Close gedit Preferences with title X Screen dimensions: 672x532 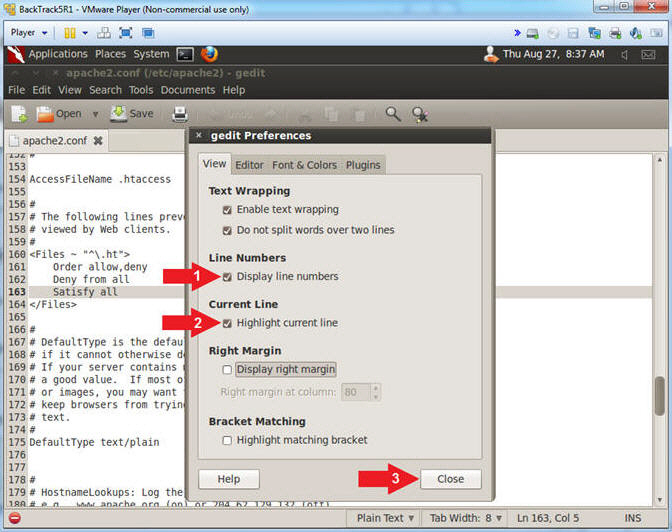tap(198, 135)
